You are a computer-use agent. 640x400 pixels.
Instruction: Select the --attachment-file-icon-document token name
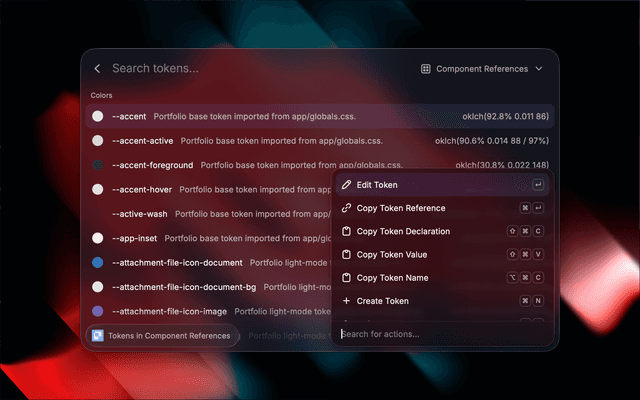click(x=177, y=262)
